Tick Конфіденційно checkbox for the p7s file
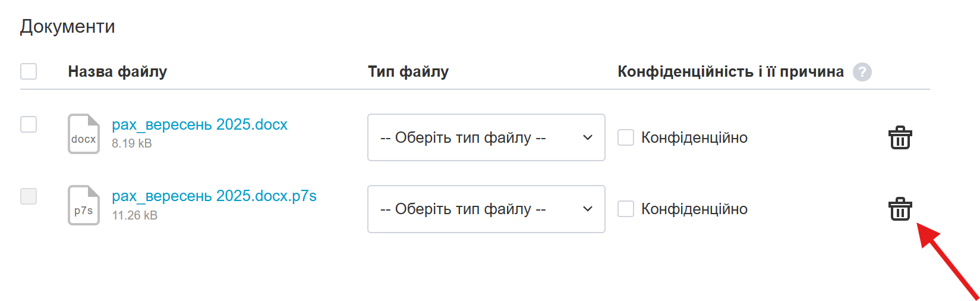This screenshot has width=980, height=301. pos(626,209)
